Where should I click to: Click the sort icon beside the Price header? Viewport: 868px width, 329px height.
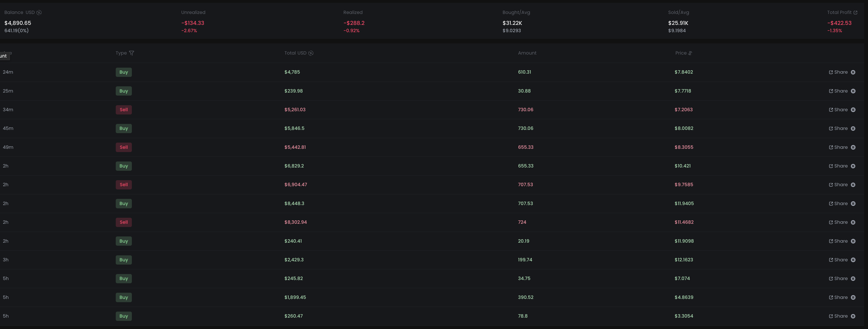coord(690,53)
